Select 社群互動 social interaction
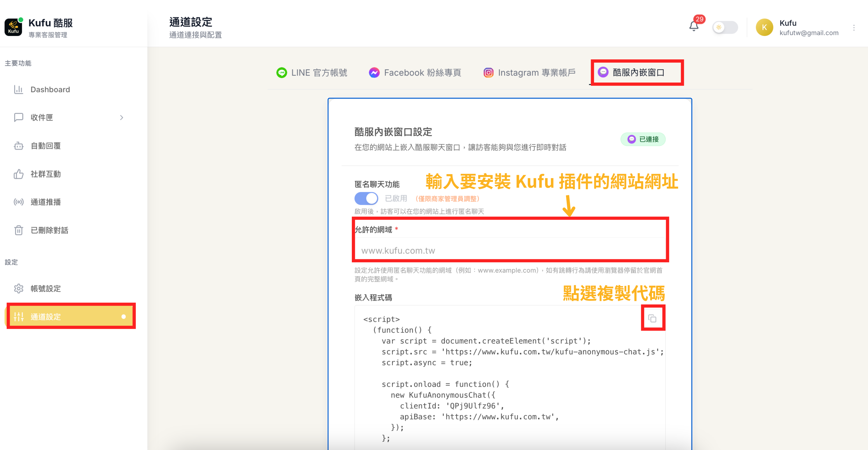This screenshot has height=450, width=868. pos(45,174)
